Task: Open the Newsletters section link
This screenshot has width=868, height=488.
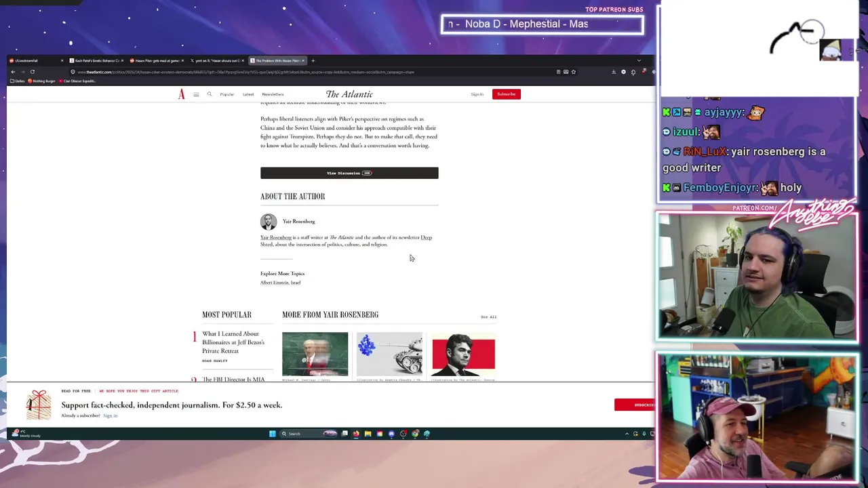Action: (273, 94)
